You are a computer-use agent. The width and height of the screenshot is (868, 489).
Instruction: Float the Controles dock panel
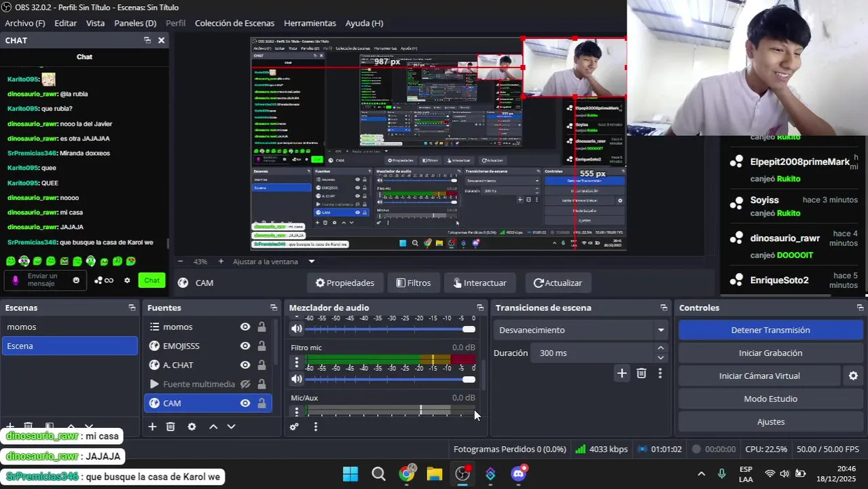[x=860, y=308]
